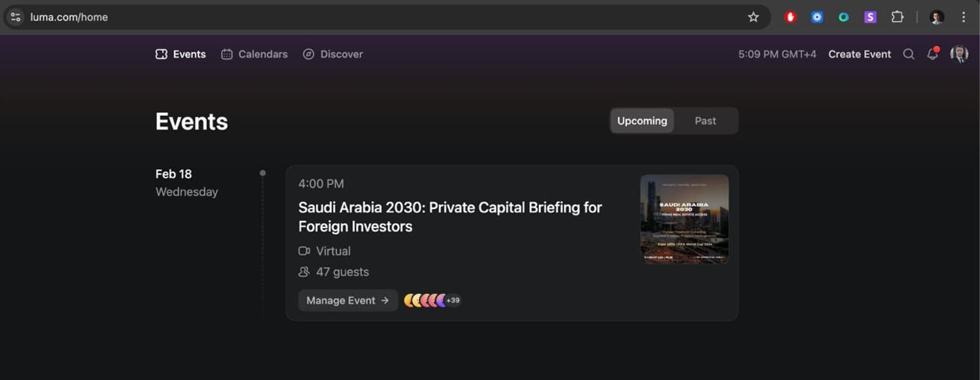The image size is (980, 380).
Task: Switch to Upcoming events
Action: (x=642, y=121)
